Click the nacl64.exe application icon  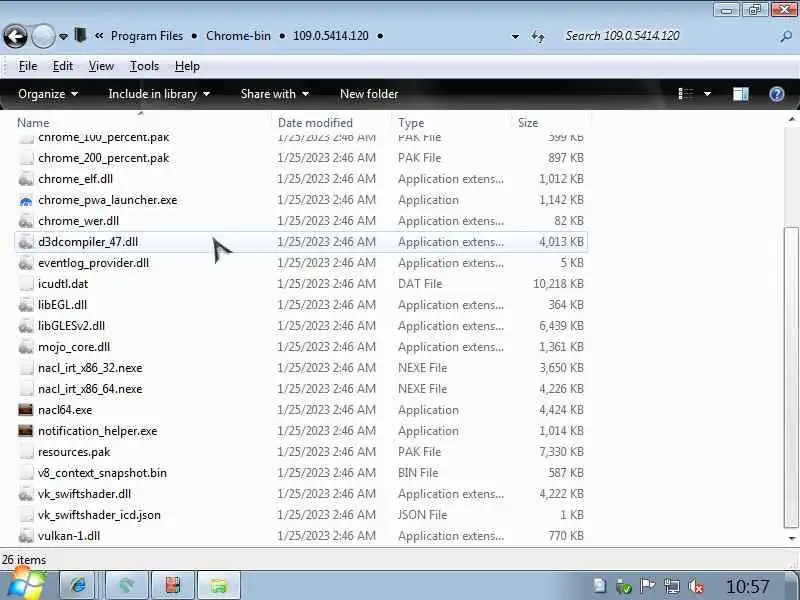[26, 410]
